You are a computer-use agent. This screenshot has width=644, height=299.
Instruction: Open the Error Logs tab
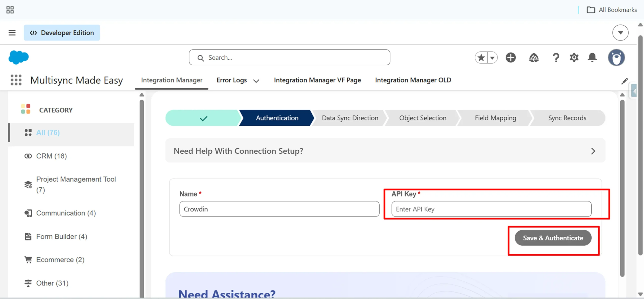click(x=232, y=80)
